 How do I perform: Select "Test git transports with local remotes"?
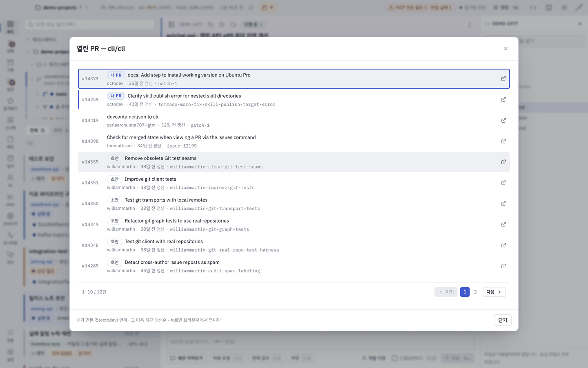166,200
